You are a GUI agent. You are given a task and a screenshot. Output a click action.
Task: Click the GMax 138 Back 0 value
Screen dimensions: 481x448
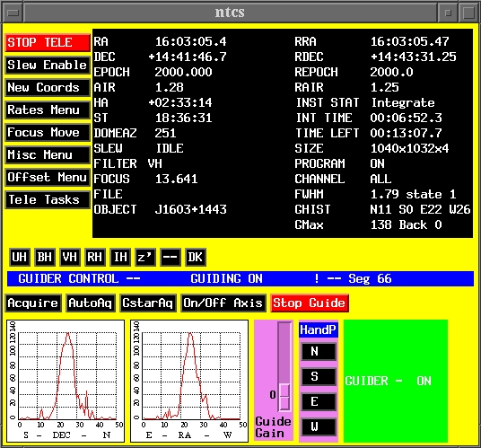pos(407,225)
